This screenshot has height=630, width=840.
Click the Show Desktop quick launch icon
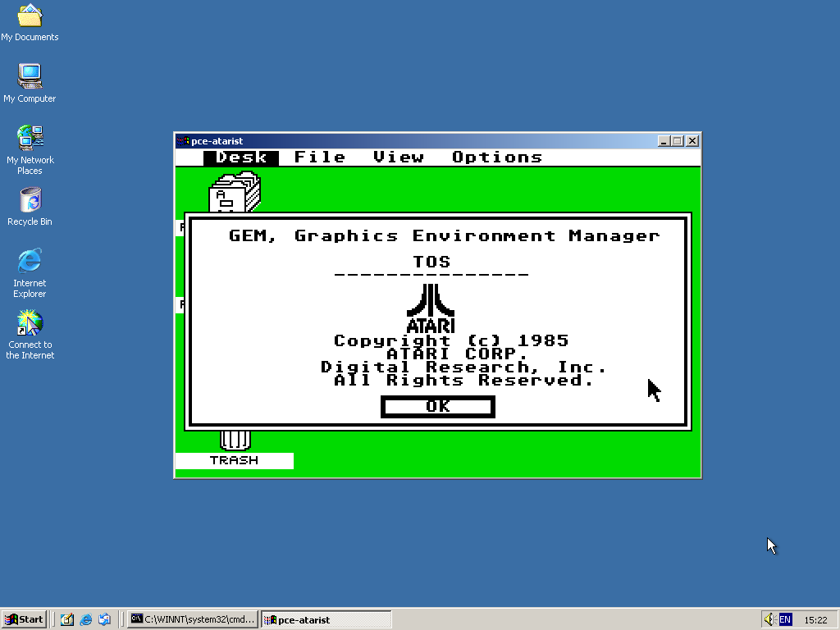tap(67, 620)
